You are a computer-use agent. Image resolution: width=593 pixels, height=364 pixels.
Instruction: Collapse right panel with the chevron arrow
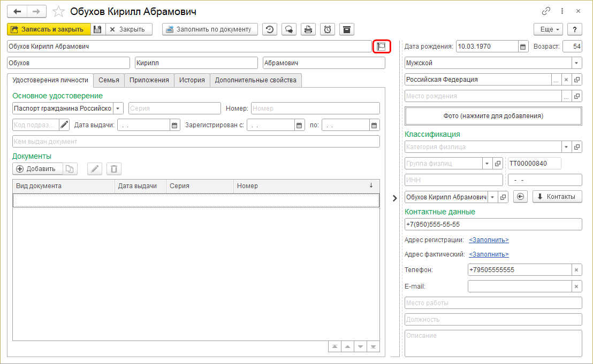395,198
